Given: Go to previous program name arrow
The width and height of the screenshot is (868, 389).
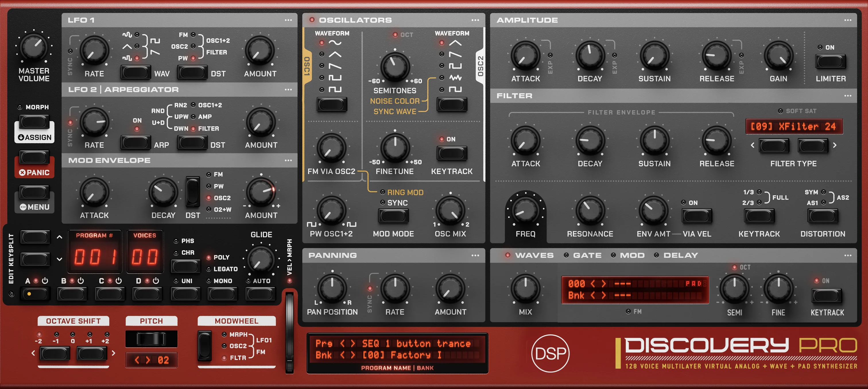Looking at the screenshot, I should [x=342, y=343].
